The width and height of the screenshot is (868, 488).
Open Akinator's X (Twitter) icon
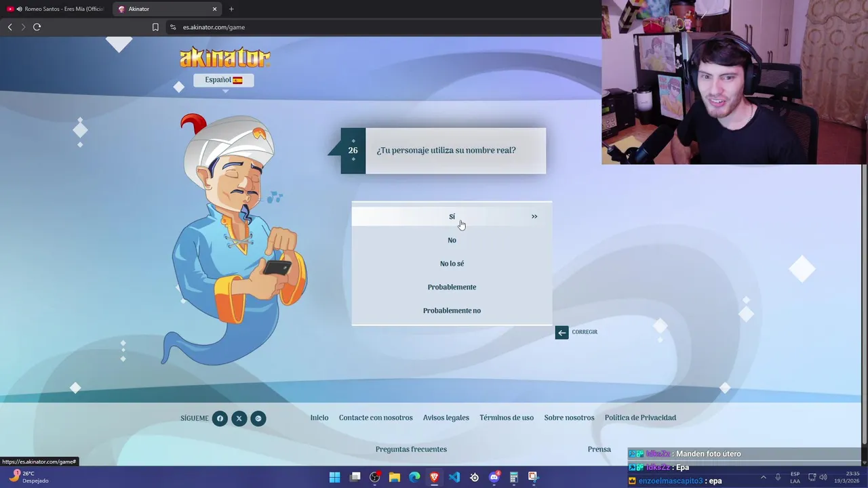(239, 418)
